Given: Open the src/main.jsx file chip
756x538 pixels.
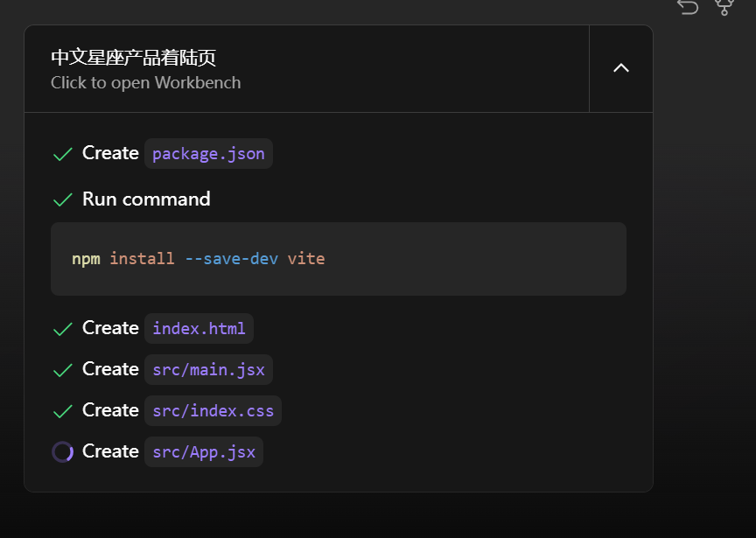Looking at the screenshot, I should click(x=208, y=370).
